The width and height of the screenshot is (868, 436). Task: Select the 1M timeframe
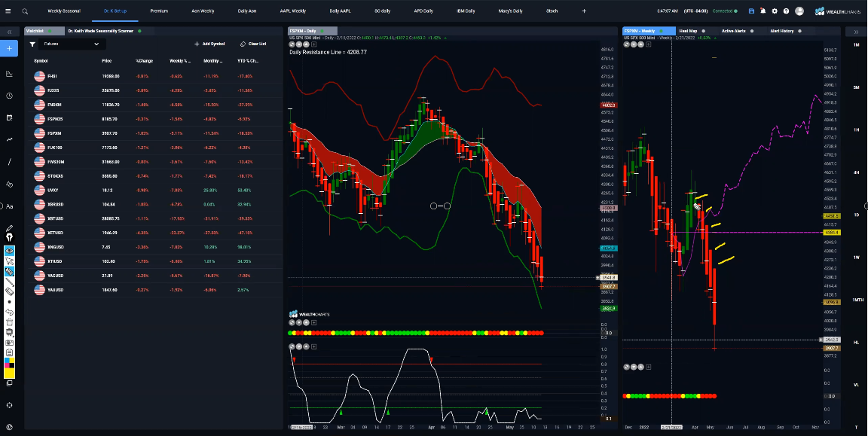tap(857, 45)
